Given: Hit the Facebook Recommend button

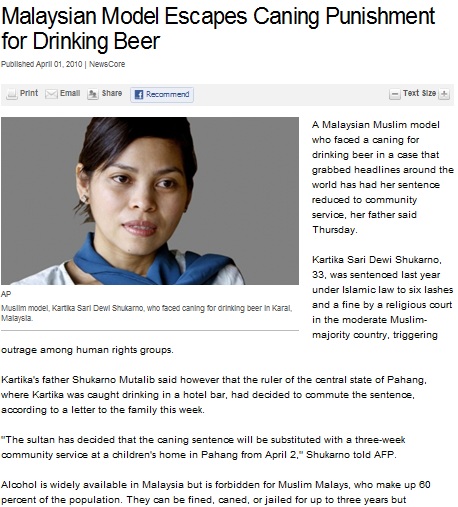Looking at the screenshot, I should [x=162, y=95].
